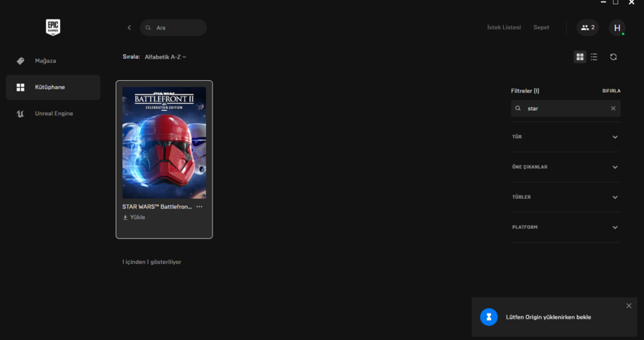Expand the TÜRLER filter section
The height and width of the screenshot is (340, 644).
[565, 197]
